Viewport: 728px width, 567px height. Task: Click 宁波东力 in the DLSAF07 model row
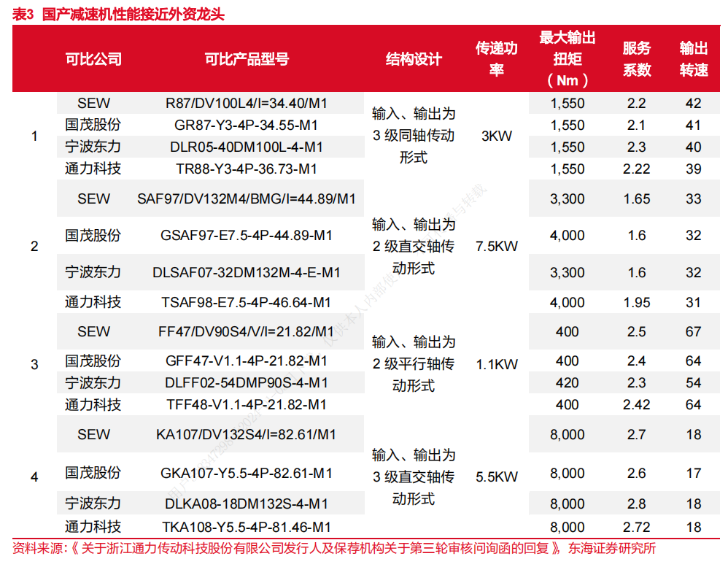click(x=93, y=272)
